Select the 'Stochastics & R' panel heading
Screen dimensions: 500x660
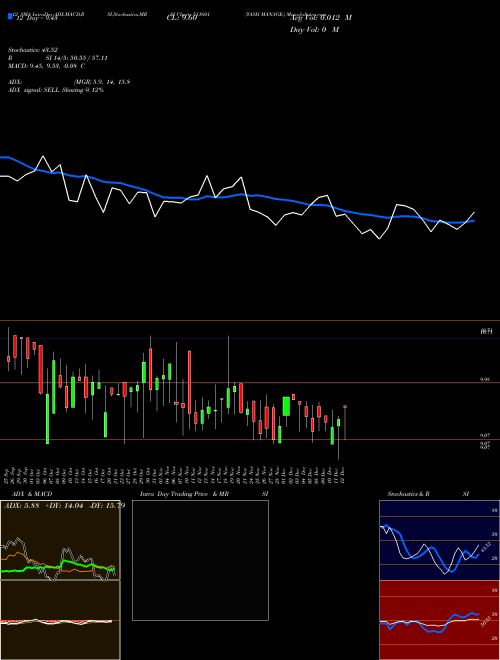coord(409,494)
